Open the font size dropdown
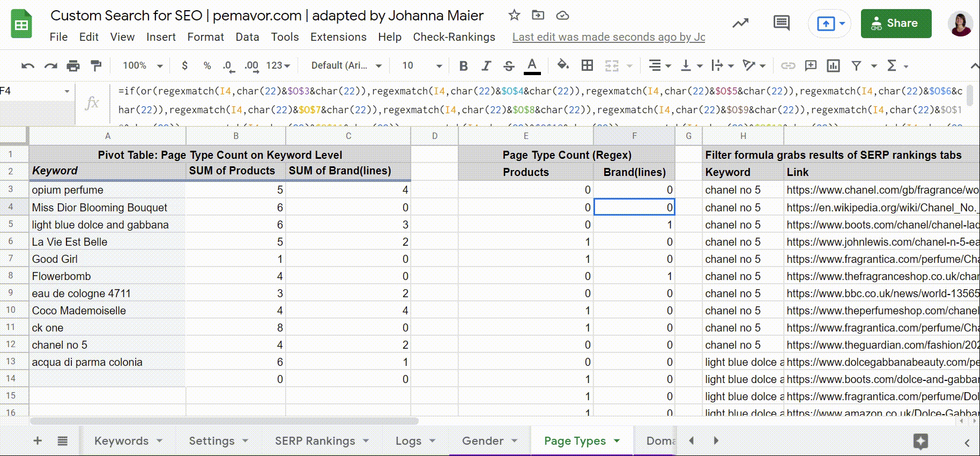Viewport: 980px width, 456px height. 422,65
